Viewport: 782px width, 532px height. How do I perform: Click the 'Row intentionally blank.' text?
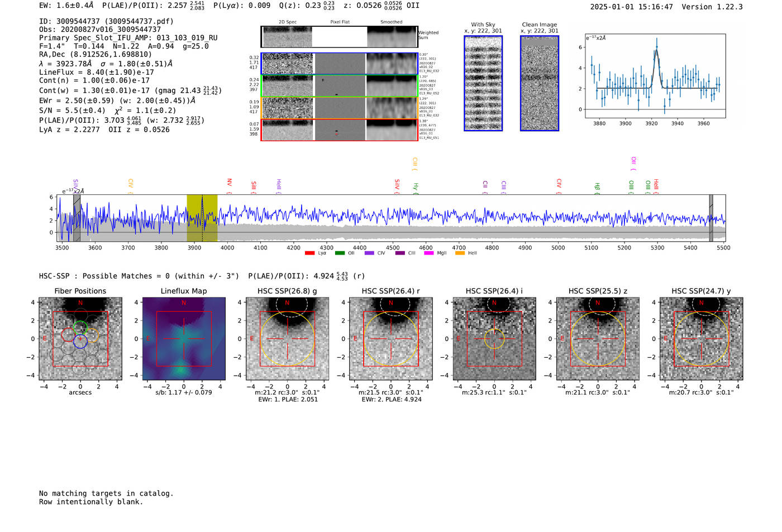(x=91, y=502)
